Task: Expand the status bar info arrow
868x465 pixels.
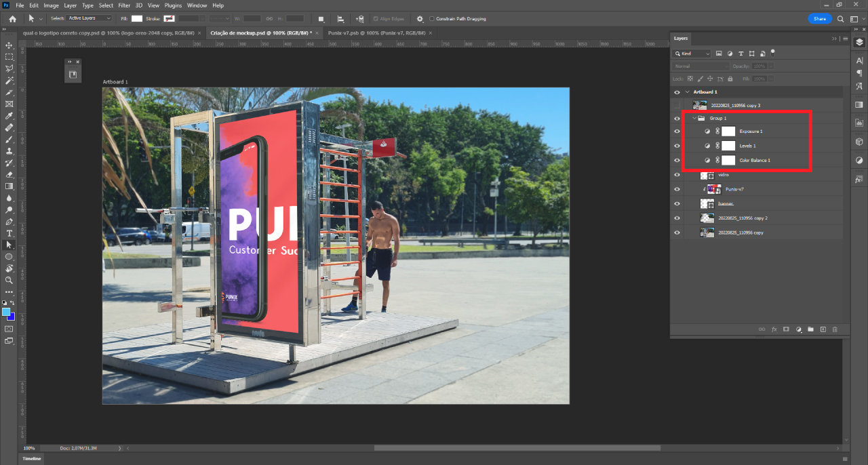Action: (121, 448)
